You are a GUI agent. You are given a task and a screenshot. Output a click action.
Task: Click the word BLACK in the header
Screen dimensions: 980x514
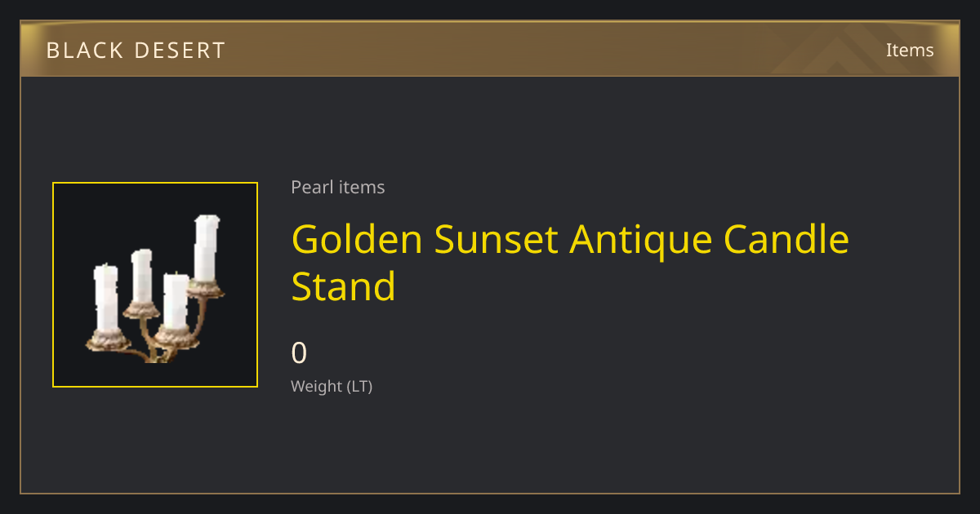click(78, 51)
